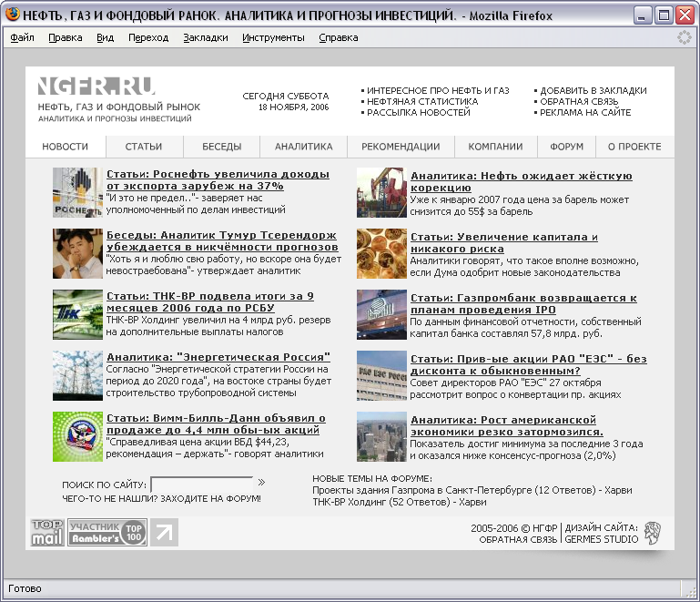Click the Firefox icon in title bar
700x602 pixels.
[x=13, y=15]
